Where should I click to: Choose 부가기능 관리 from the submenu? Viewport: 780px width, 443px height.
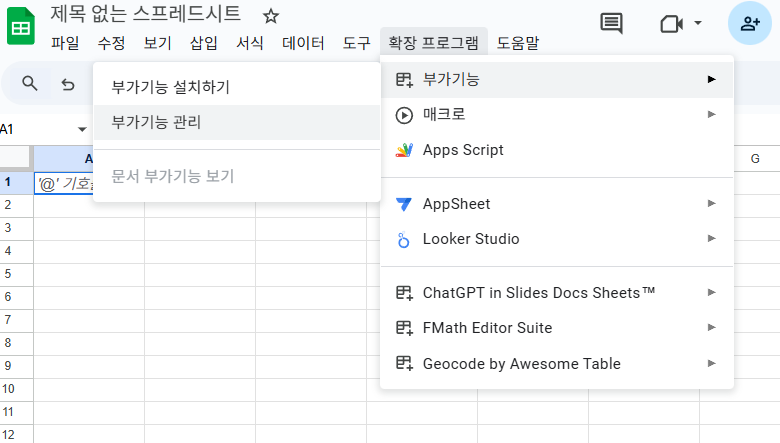[237, 122]
